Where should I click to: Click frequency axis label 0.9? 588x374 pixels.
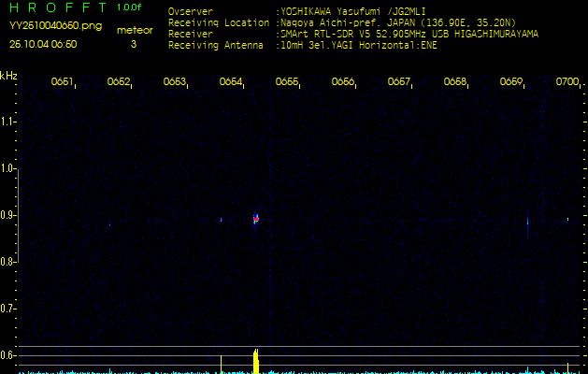[7, 215]
